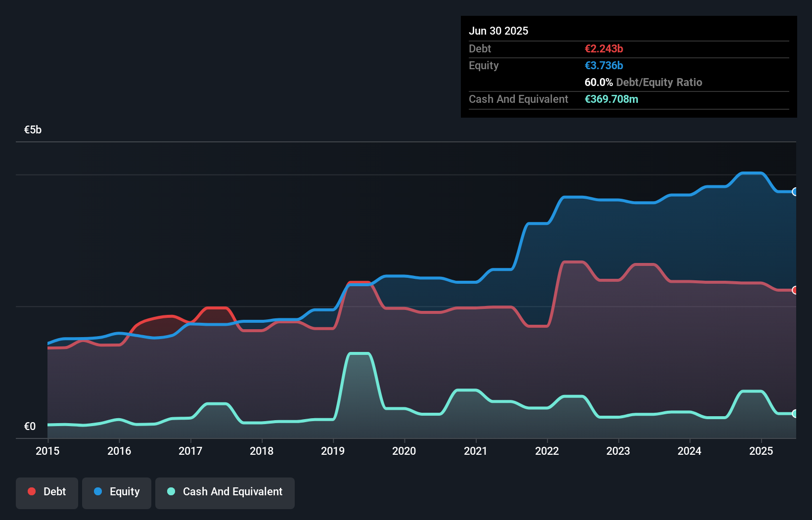Click the 2022 x-axis label
The width and height of the screenshot is (812, 520).
547,451
